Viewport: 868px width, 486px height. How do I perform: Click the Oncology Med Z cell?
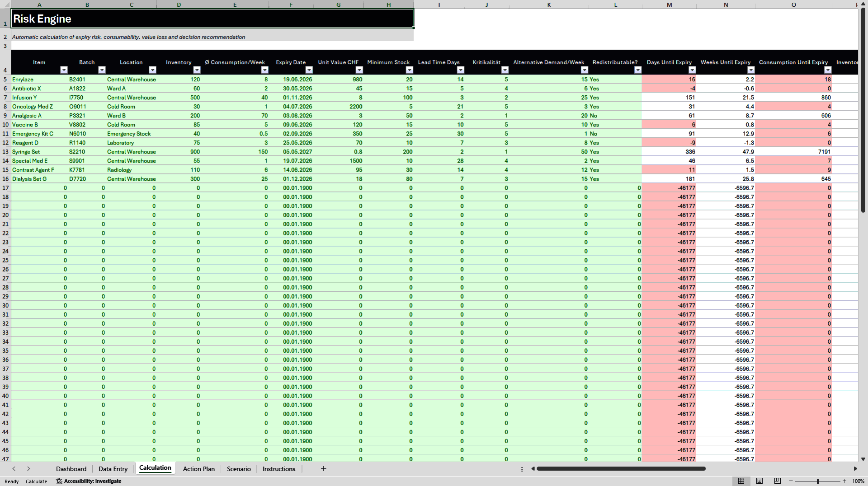point(39,107)
